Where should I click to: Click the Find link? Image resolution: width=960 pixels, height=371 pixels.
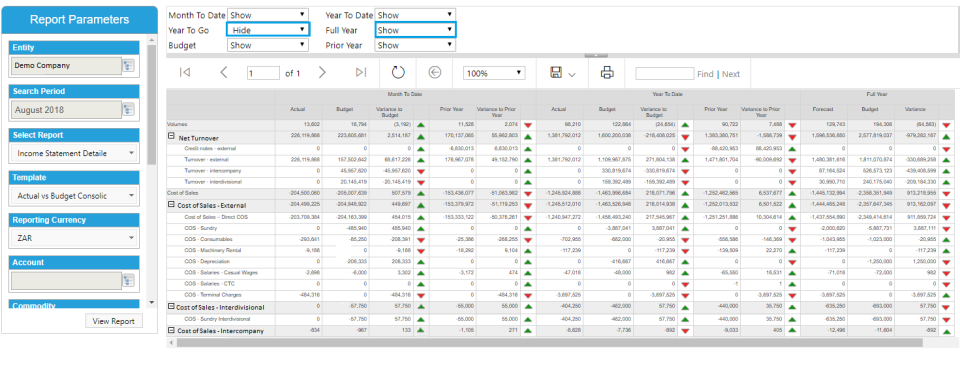(x=705, y=74)
